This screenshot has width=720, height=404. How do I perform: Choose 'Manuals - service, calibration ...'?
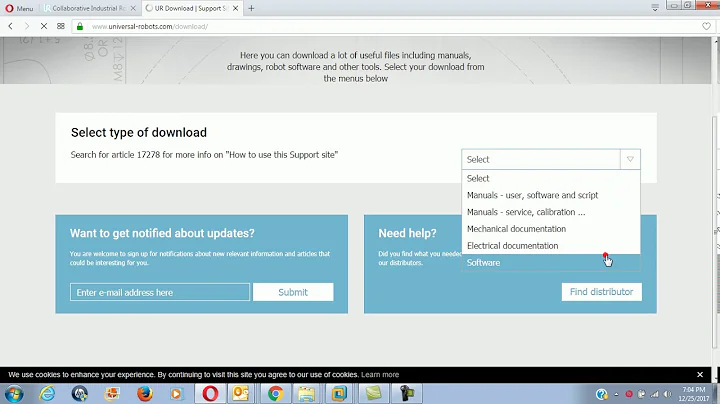[551, 212]
